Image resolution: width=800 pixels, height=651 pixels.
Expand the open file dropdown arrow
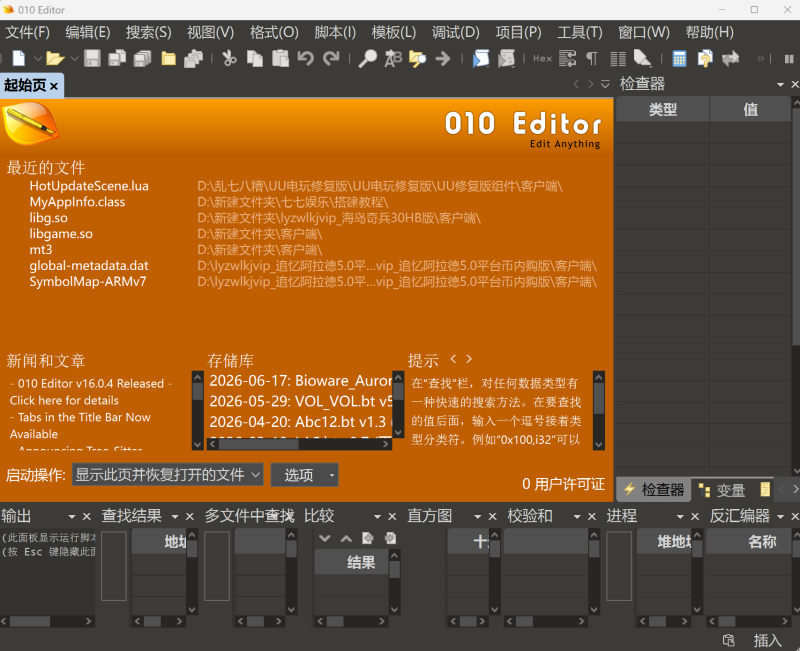[x=74, y=59]
